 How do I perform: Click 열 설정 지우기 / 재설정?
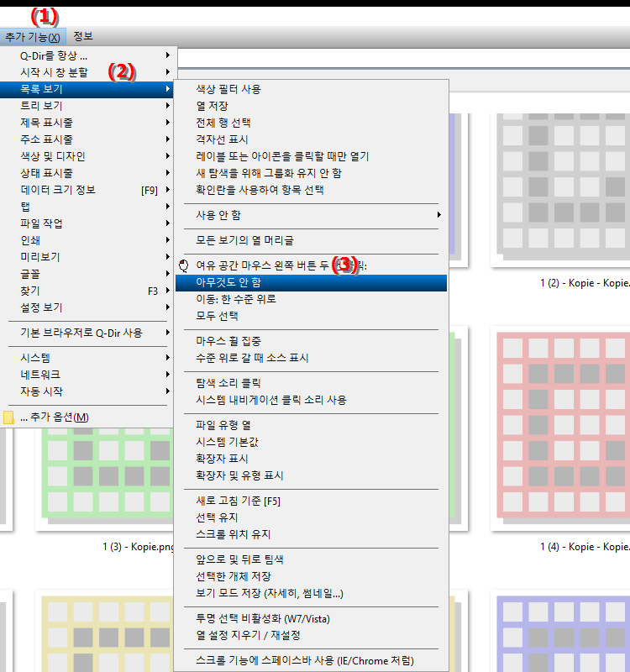(x=311, y=635)
